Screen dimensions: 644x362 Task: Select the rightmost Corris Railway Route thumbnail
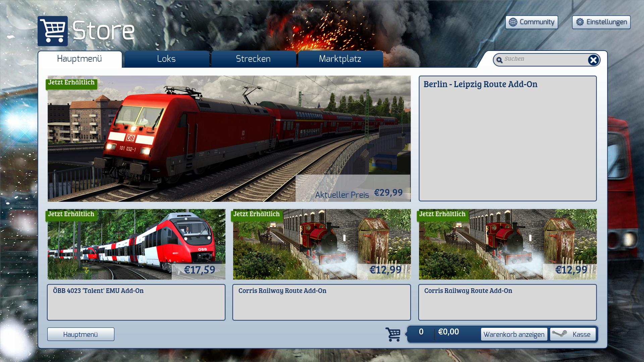pos(507,244)
